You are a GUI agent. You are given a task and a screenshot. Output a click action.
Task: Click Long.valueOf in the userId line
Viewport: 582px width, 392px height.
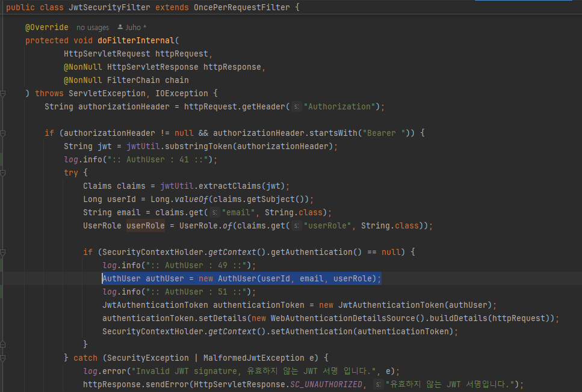click(179, 200)
